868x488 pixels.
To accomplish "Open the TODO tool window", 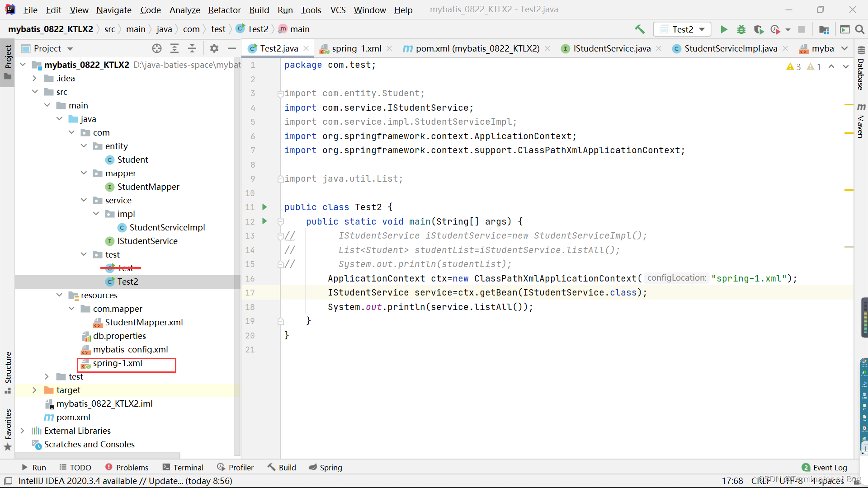I will [75, 467].
